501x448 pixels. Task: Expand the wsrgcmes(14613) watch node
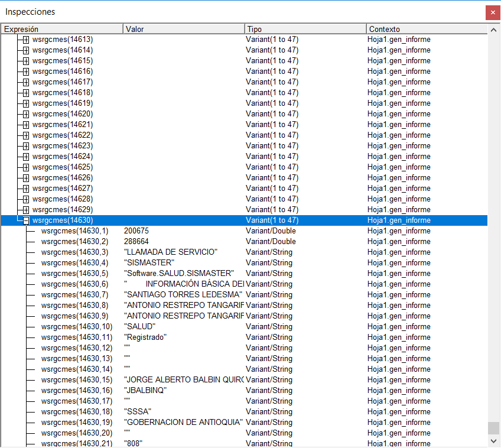coord(25,39)
